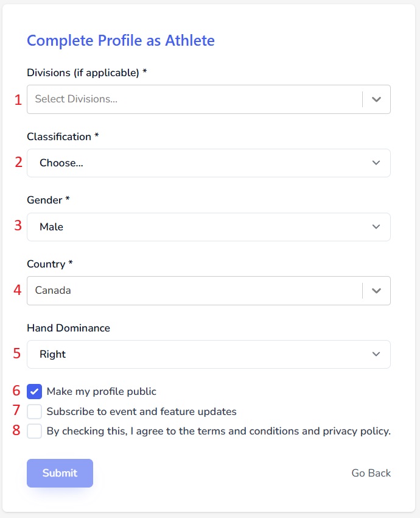
Task: Click the Divisions dropdown chevron arrow
Action: click(376, 99)
